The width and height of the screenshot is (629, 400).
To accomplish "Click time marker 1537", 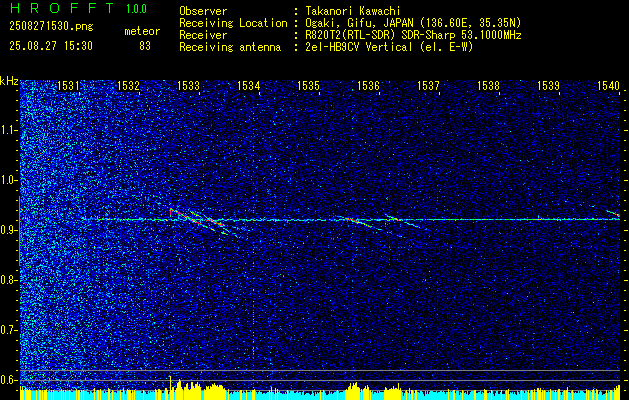I will coord(428,86).
